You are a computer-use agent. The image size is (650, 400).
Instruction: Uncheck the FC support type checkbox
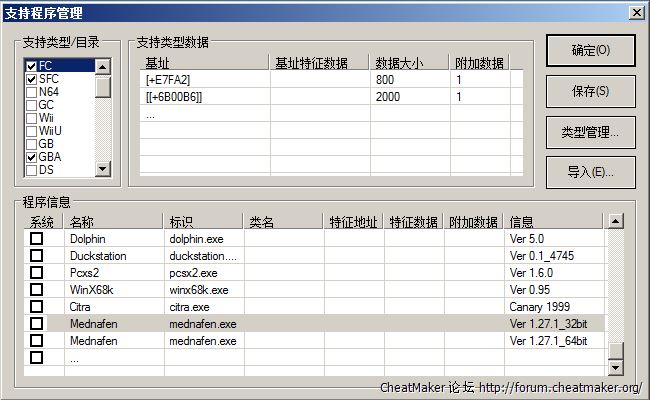(x=32, y=66)
